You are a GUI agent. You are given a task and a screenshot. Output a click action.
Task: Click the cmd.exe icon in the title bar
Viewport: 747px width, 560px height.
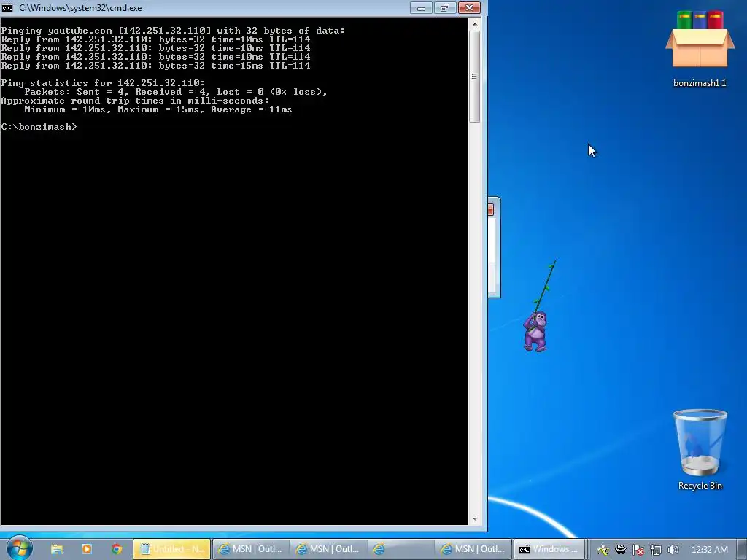(x=7, y=7)
